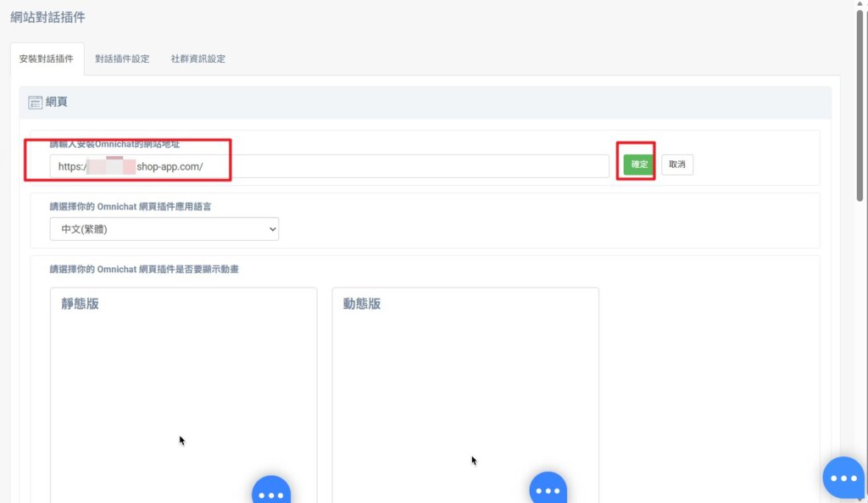Open the floating chat widget at page corner

[x=843, y=478]
